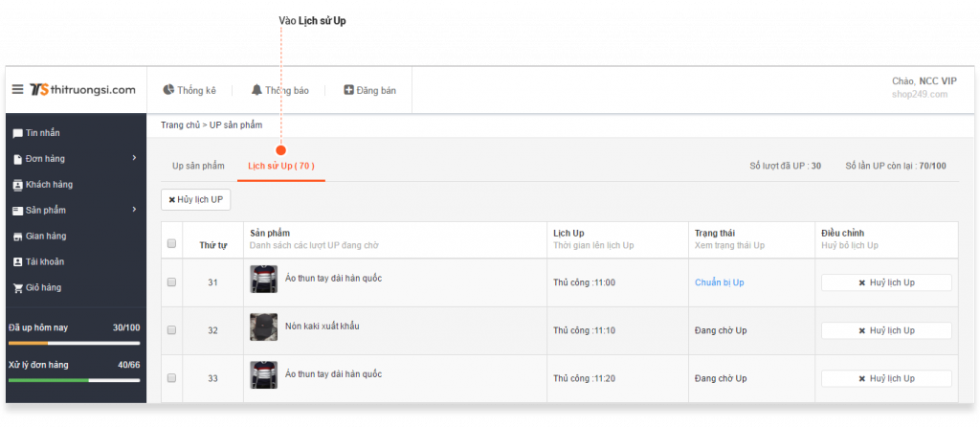Expand the Sản phẩm sidebar submenu arrow

[134, 209]
